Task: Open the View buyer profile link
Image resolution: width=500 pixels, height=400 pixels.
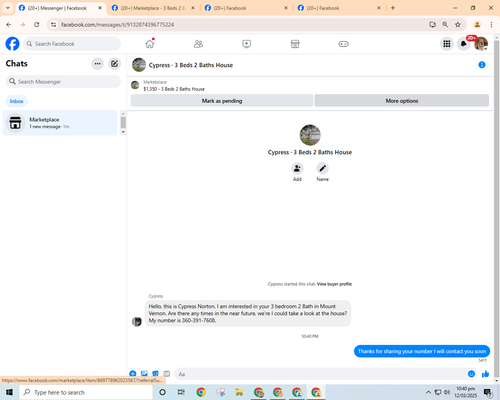Action: (334, 284)
